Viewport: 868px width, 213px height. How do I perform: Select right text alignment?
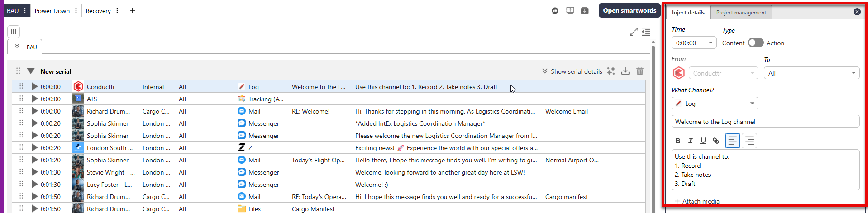click(x=749, y=141)
